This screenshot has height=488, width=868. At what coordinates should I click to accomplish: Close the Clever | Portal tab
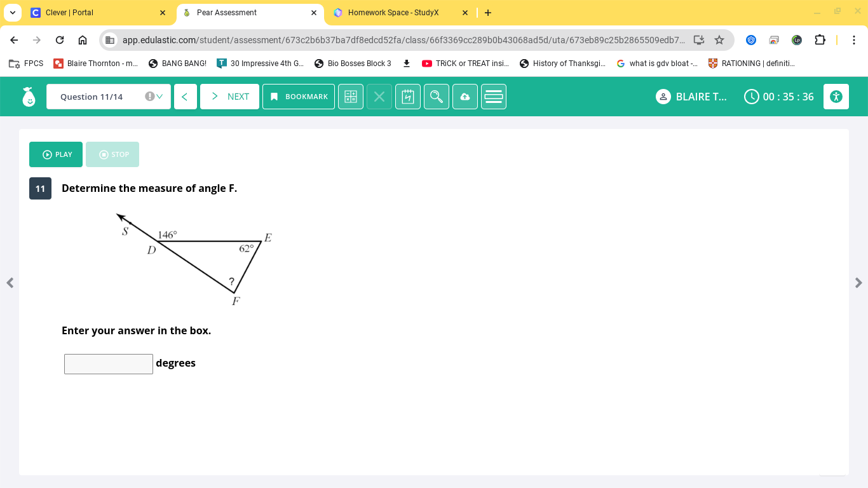(x=163, y=13)
